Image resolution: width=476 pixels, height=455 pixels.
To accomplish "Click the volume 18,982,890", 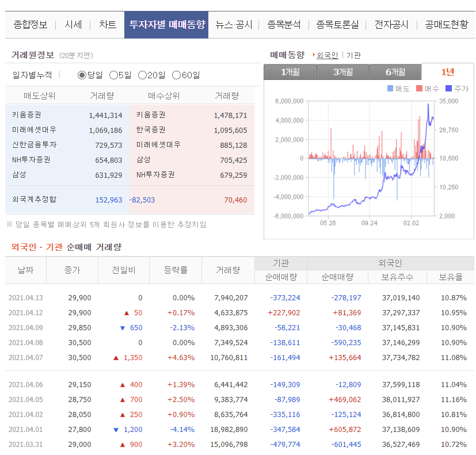I will pos(229,430).
